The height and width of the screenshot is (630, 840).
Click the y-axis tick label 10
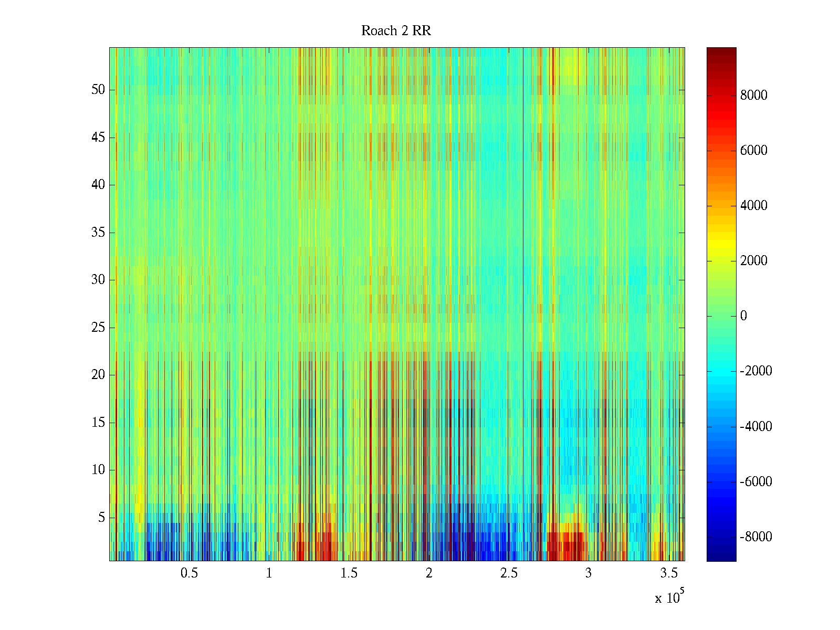click(x=98, y=470)
